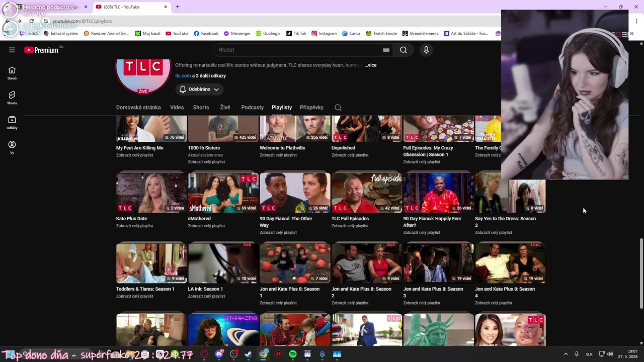Open Domů in the left sidebar
Image resolution: width=644 pixels, height=362 pixels.
12,73
